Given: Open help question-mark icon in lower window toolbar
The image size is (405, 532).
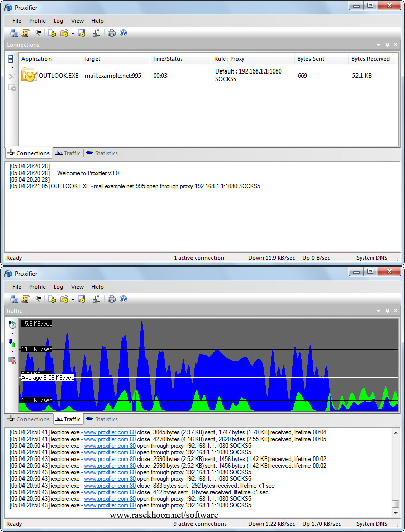Looking at the screenshot, I should click(123, 299).
